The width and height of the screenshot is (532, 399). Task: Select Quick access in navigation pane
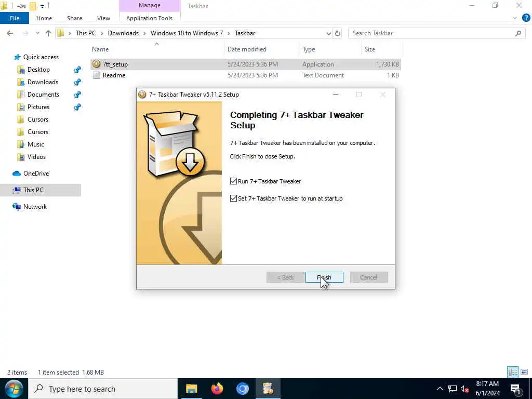(x=41, y=57)
